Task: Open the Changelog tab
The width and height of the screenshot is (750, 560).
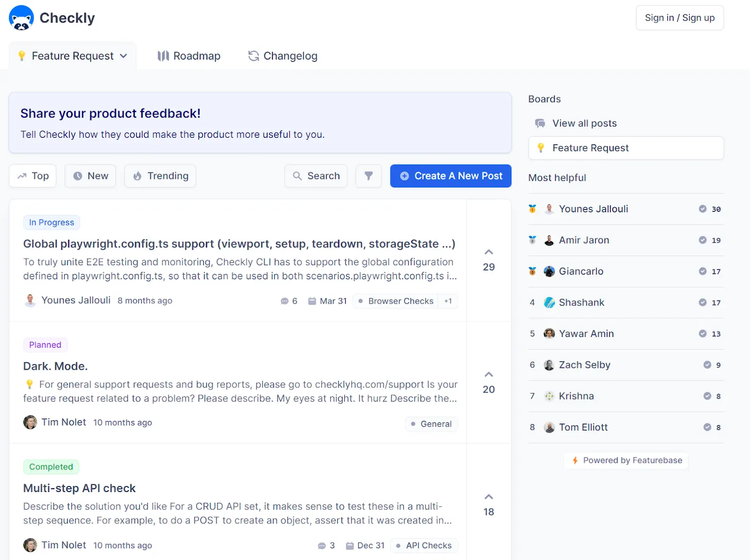Action: coord(290,56)
